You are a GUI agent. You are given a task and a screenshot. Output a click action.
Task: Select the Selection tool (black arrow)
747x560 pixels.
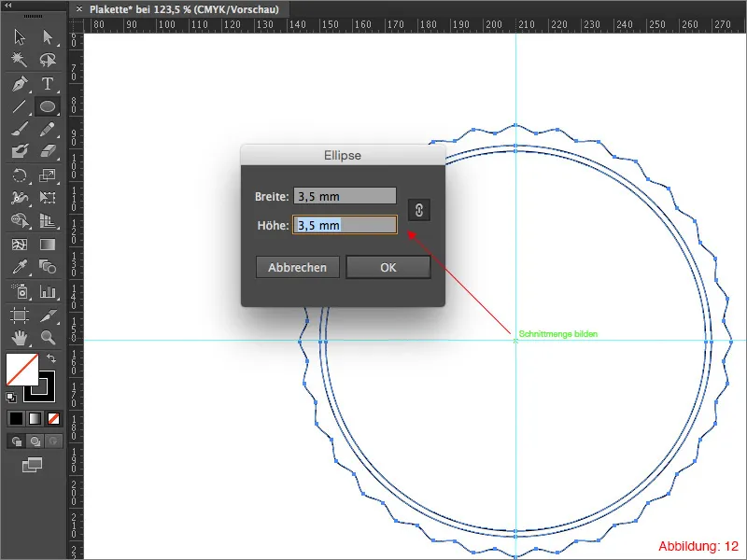tap(20, 37)
